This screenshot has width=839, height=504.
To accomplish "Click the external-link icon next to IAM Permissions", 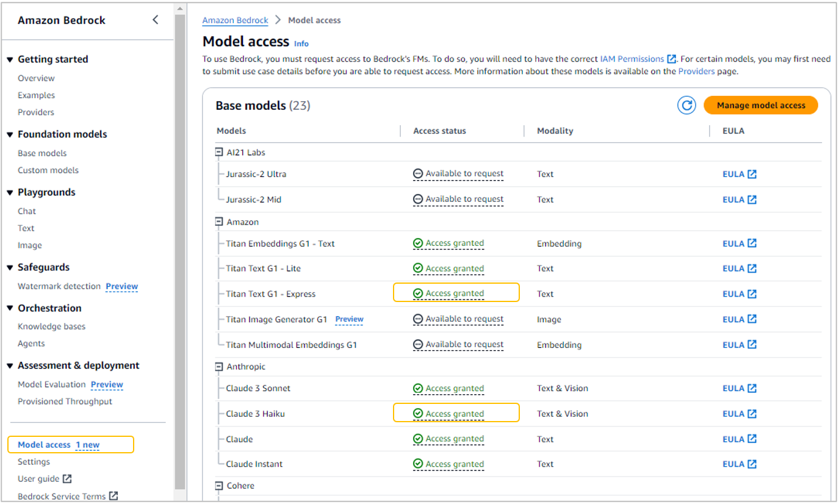I will (x=672, y=59).
